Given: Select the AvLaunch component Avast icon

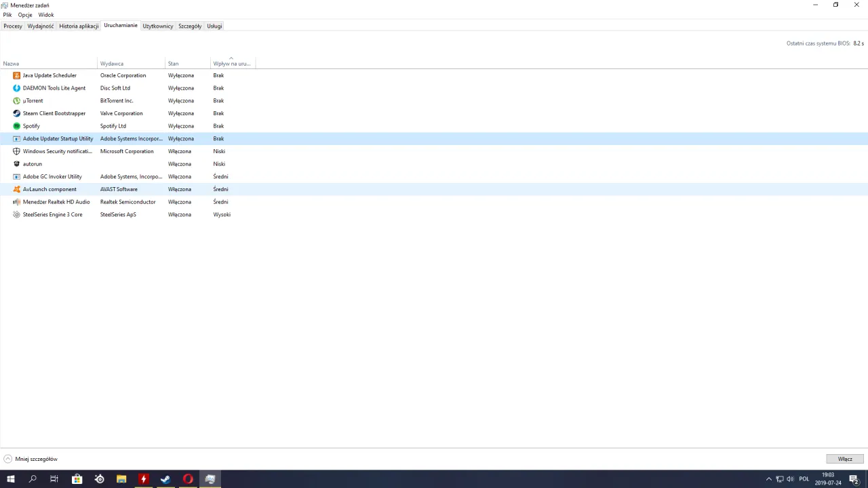Looking at the screenshot, I should [x=17, y=189].
